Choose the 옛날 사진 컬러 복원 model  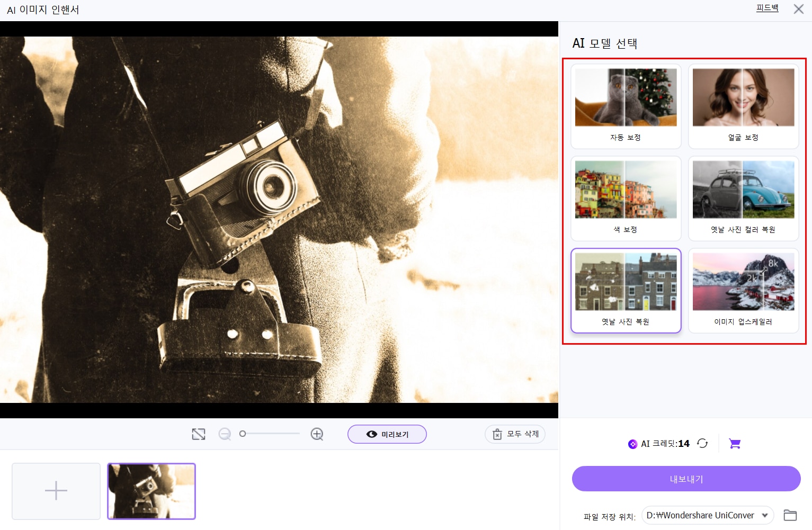click(x=743, y=199)
